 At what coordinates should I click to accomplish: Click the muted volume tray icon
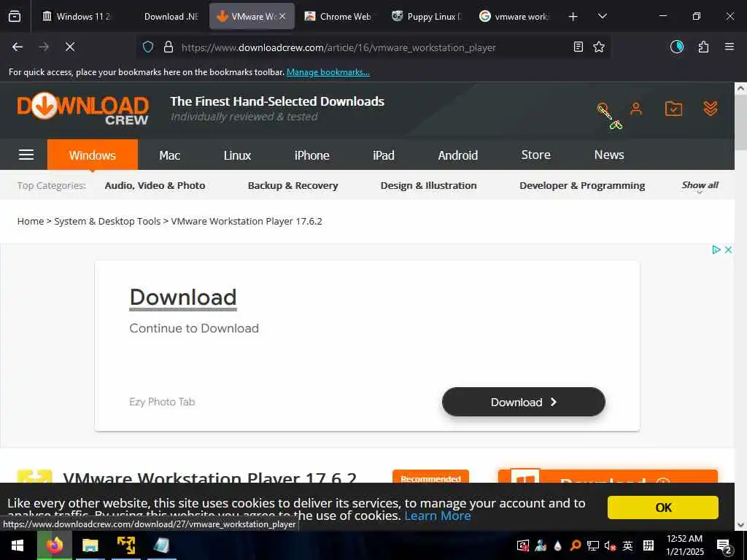(610, 545)
